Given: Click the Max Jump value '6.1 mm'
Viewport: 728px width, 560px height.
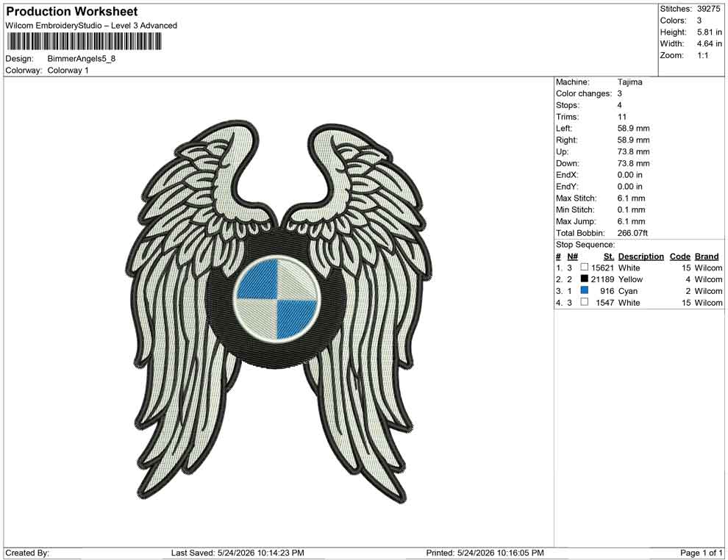Looking at the screenshot, I should click(632, 221).
